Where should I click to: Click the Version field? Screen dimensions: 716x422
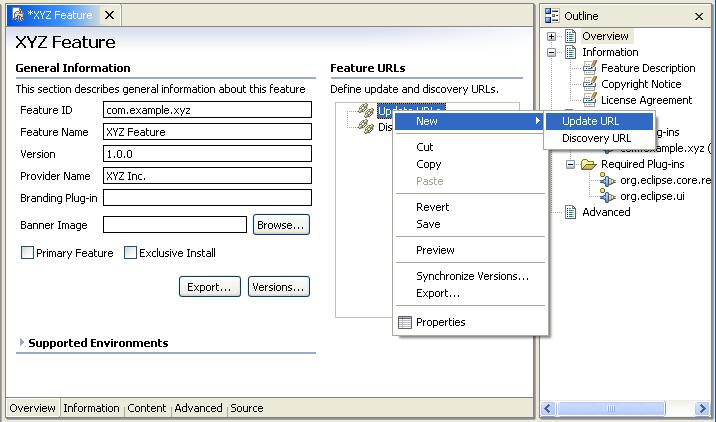pyautogui.click(x=207, y=153)
